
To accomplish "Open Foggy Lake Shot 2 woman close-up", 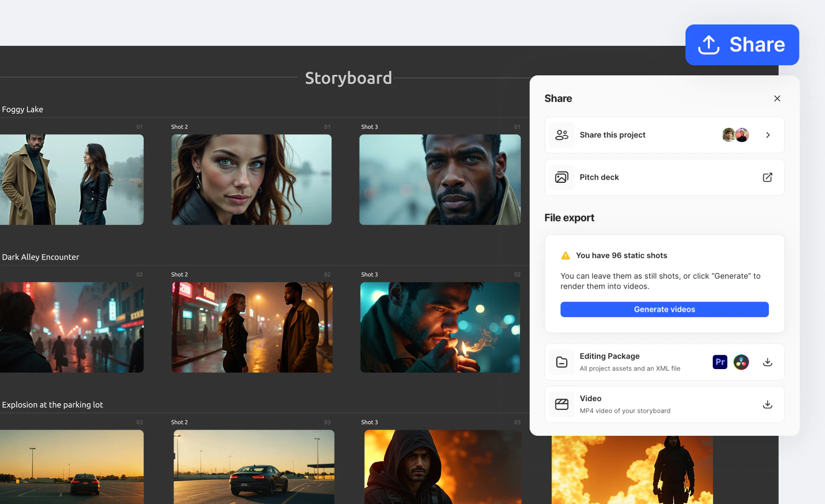I will [x=252, y=180].
